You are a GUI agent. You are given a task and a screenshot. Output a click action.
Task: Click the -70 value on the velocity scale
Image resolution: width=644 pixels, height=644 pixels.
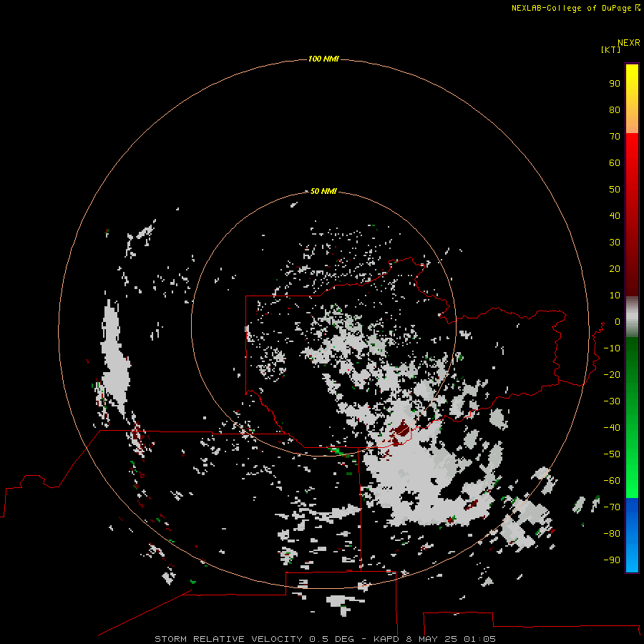point(612,507)
